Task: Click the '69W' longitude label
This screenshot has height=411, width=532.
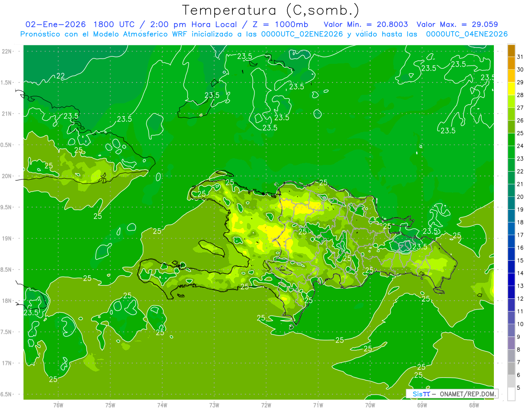Action: 422,405
